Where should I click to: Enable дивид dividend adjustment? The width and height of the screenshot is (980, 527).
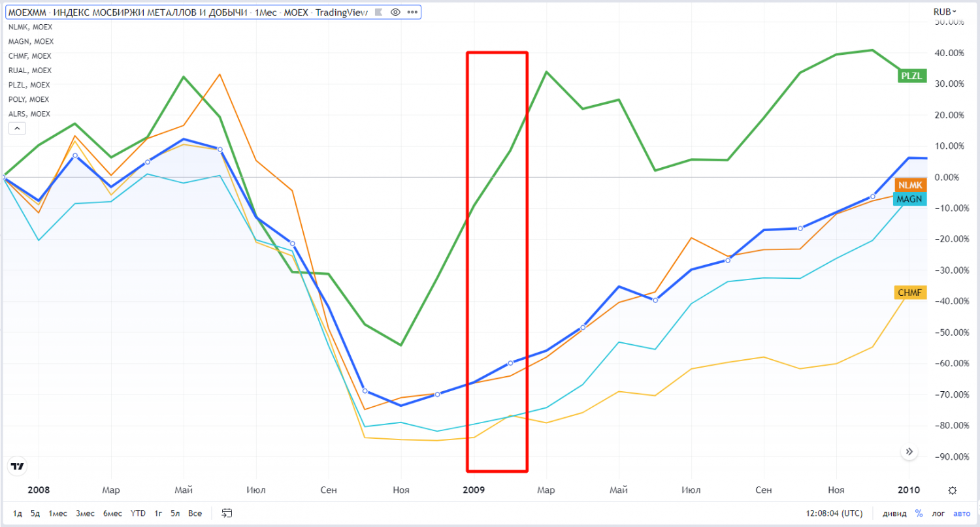tap(894, 513)
